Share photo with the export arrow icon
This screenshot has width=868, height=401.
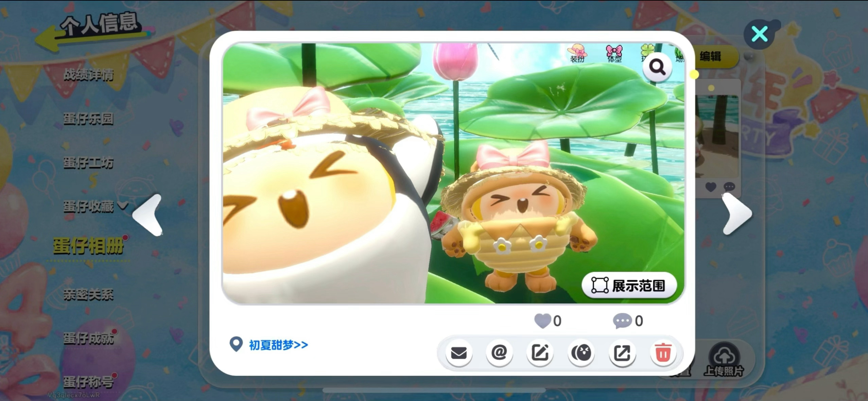[x=622, y=353]
